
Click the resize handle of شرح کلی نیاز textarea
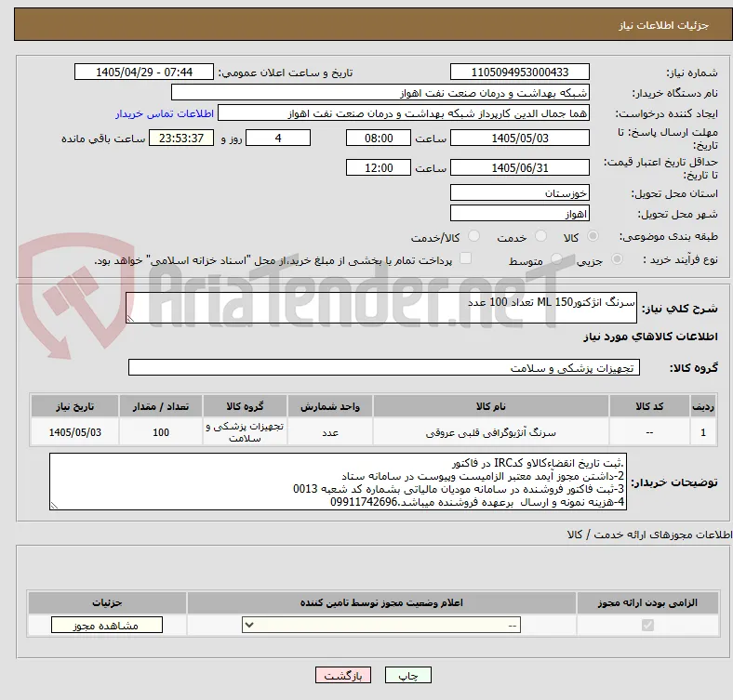click(130, 319)
